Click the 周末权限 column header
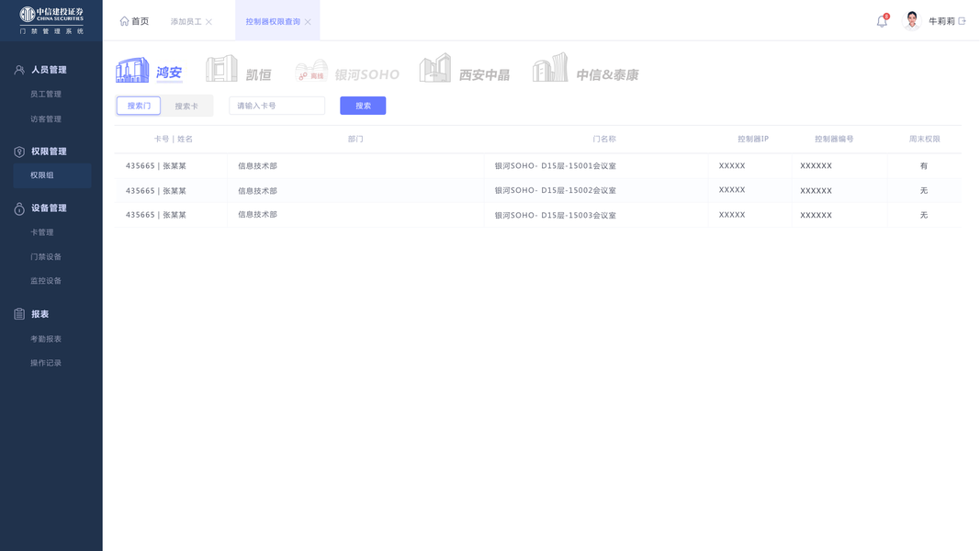This screenshot has height=551, width=980. pyautogui.click(x=924, y=140)
